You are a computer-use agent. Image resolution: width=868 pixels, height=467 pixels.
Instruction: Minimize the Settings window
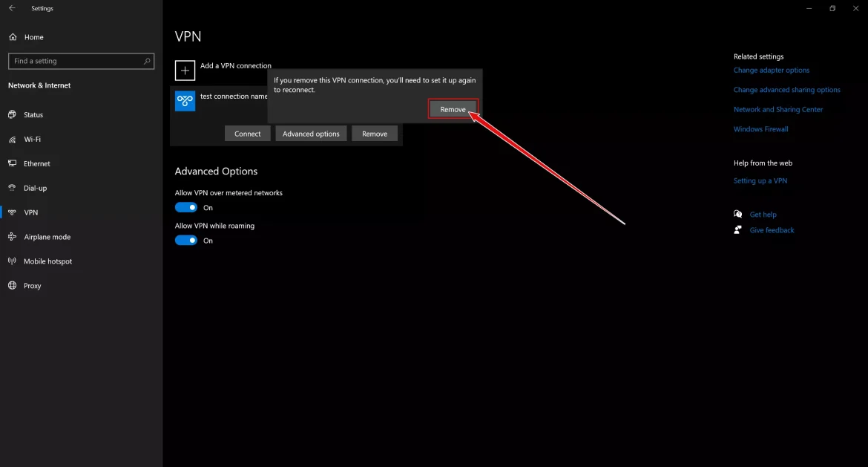pos(809,8)
